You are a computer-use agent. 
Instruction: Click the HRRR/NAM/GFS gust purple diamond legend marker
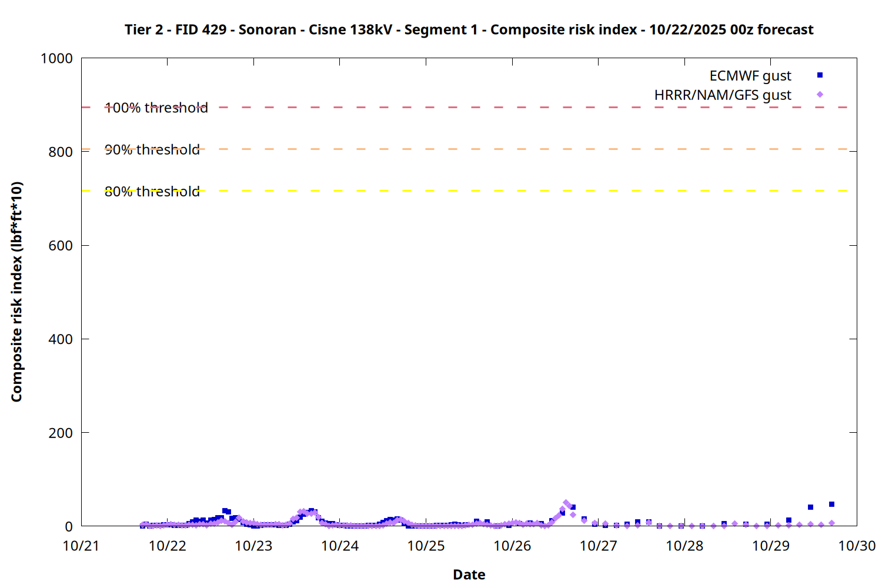pyautogui.click(x=820, y=95)
